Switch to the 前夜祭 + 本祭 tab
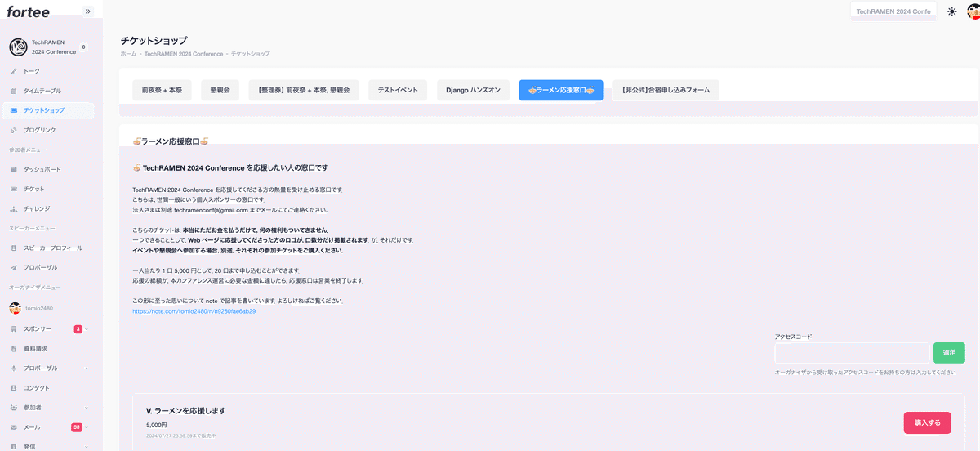 pyautogui.click(x=162, y=90)
